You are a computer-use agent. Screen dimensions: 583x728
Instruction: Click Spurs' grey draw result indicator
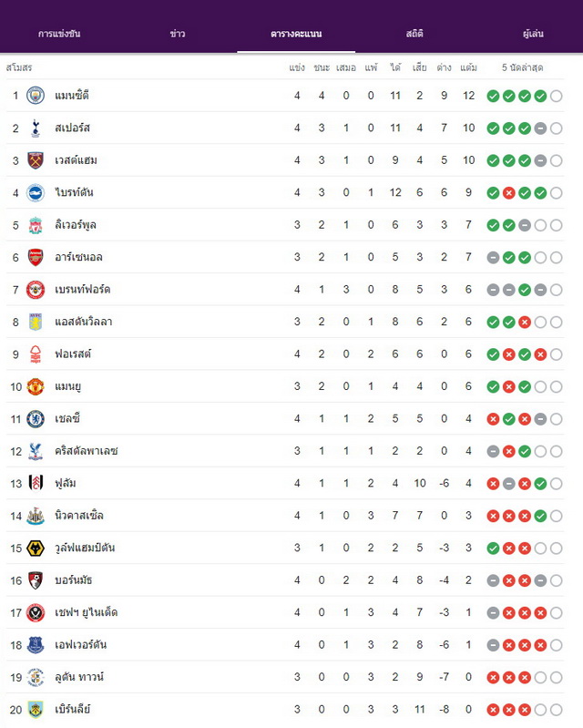point(540,128)
